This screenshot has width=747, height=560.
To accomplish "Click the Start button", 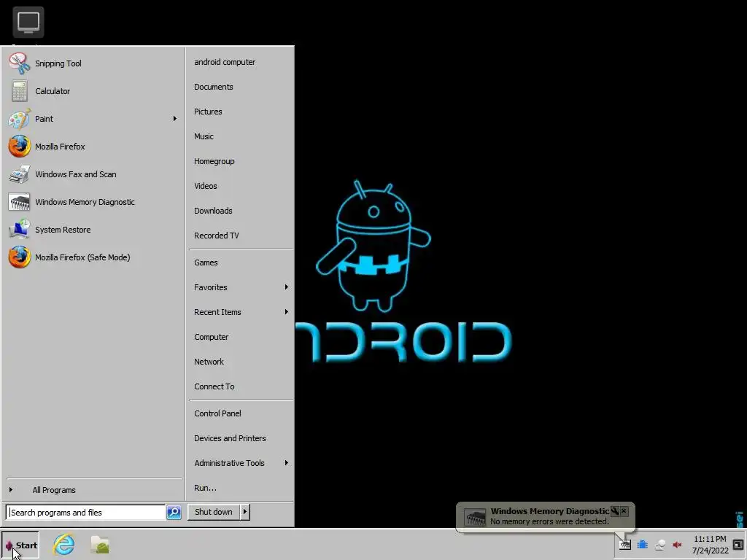I will (20, 545).
